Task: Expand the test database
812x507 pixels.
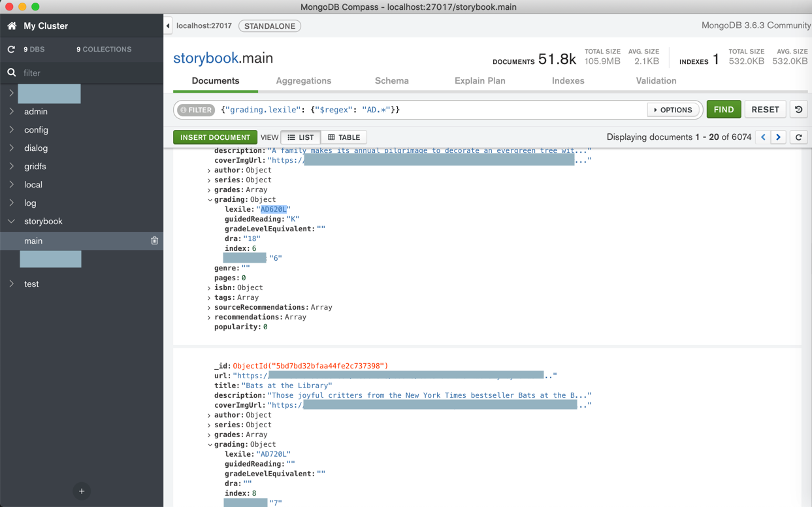Action: click(x=11, y=284)
